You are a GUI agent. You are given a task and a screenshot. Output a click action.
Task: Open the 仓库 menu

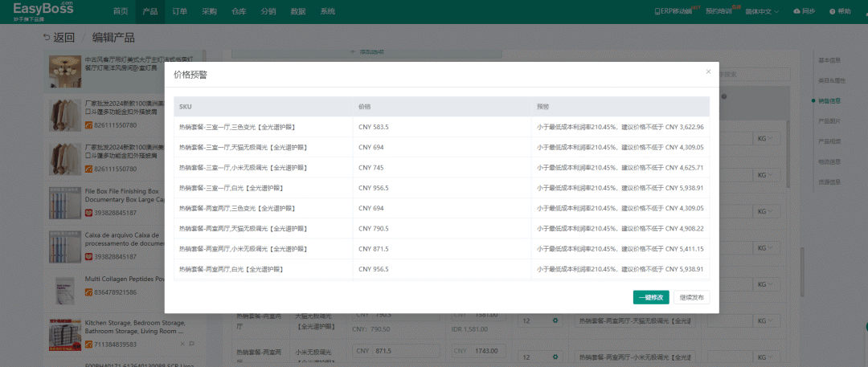pos(240,11)
